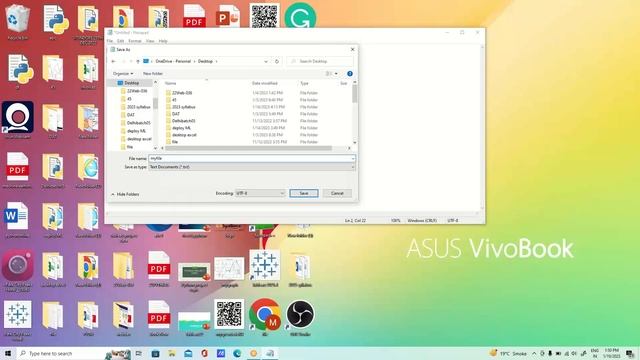Screen dimensions: 640x360
Task: Click New folder in the Save As toolbar
Action: click(153, 73)
